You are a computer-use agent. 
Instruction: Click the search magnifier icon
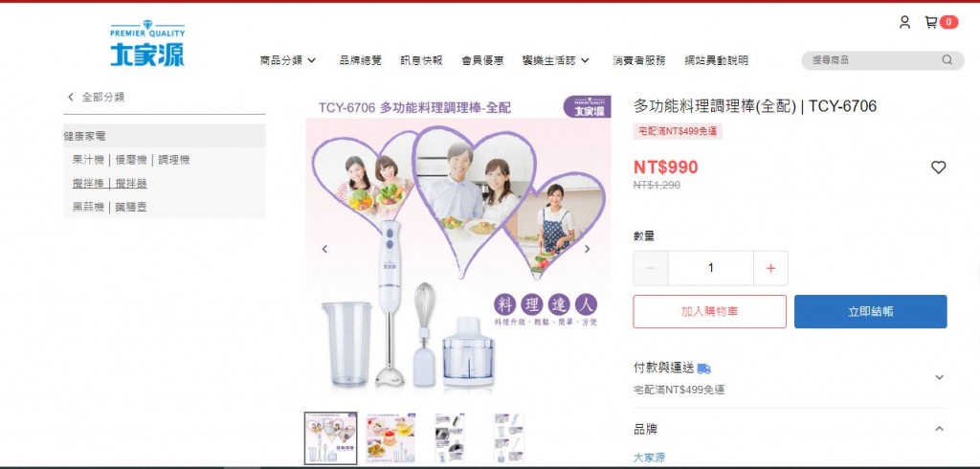coord(947,60)
